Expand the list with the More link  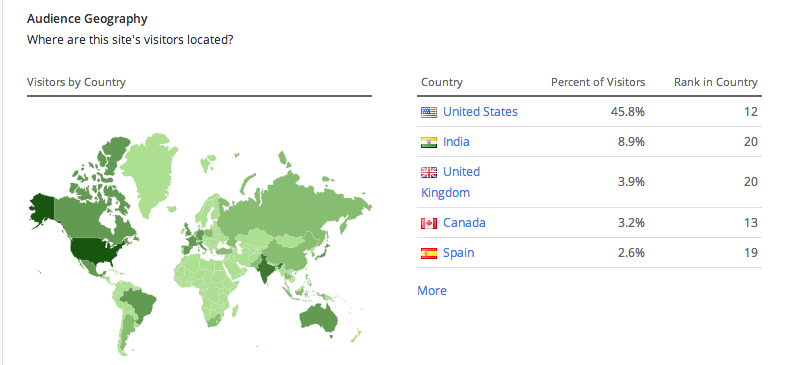point(432,290)
